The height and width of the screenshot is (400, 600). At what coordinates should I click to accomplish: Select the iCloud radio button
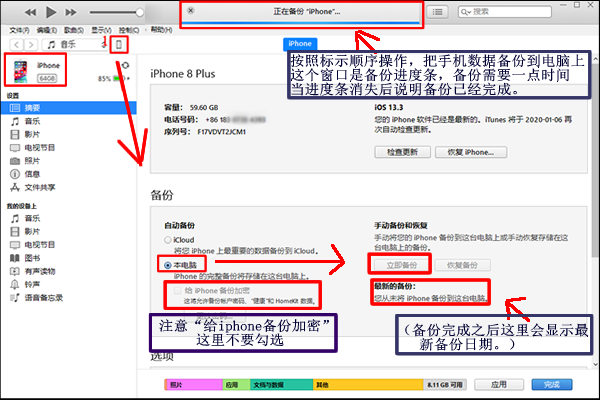point(168,240)
